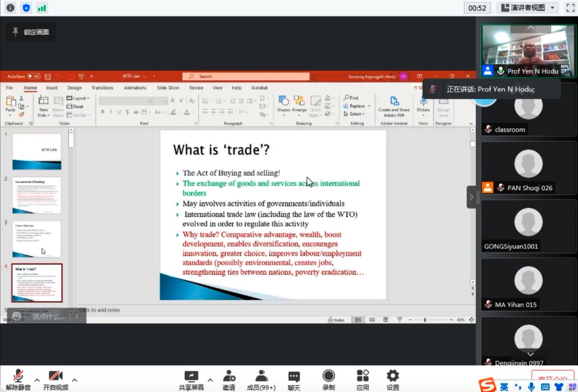578x392 pixels.
Task: Click the blue security shield icon
Action: point(26,8)
